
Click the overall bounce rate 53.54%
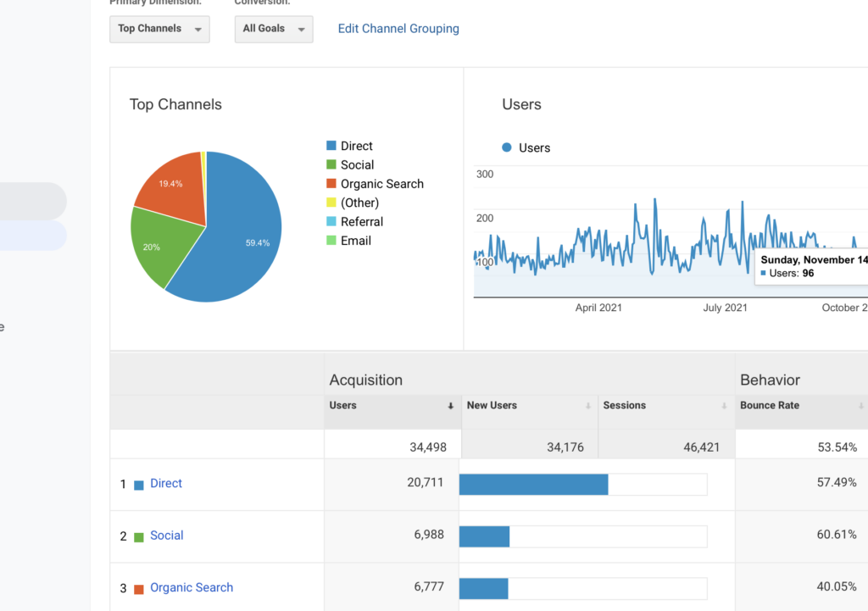837,447
